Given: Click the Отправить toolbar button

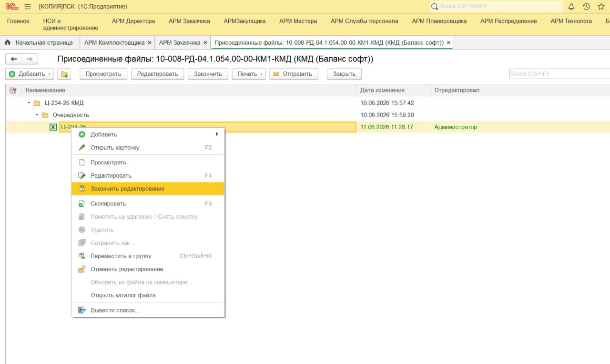Looking at the screenshot, I should [x=294, y=74].
